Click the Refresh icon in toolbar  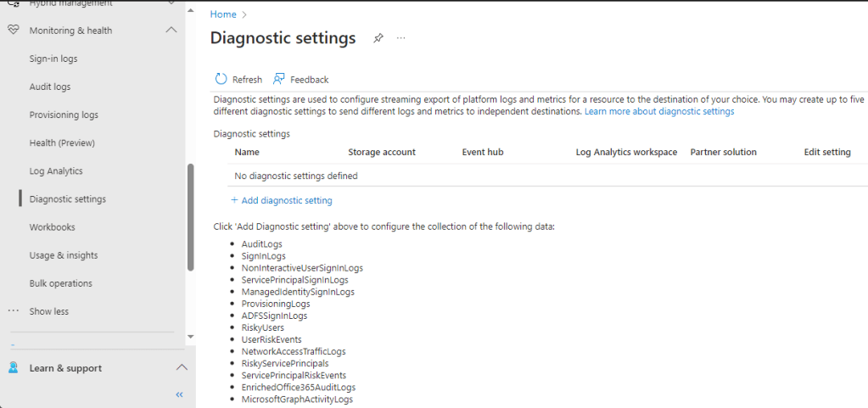pyautogui.click(x=221, y=80)
